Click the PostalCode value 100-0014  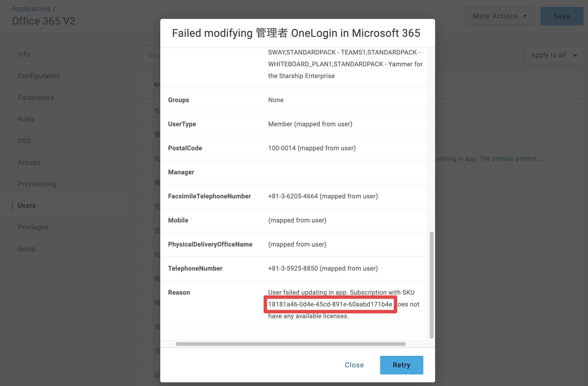click(x=282, y=148)
